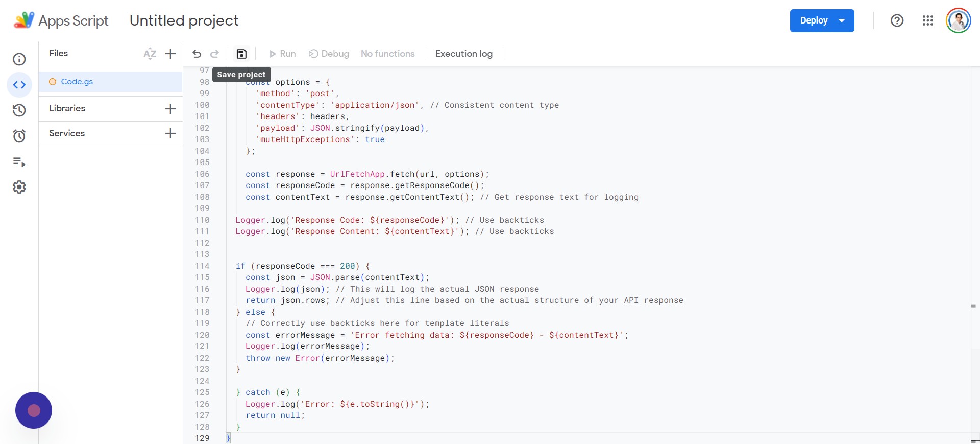This screenshot has width=980, height=444.
Task: Open Project Settings gear icon
Action: [x=19, y=187]
